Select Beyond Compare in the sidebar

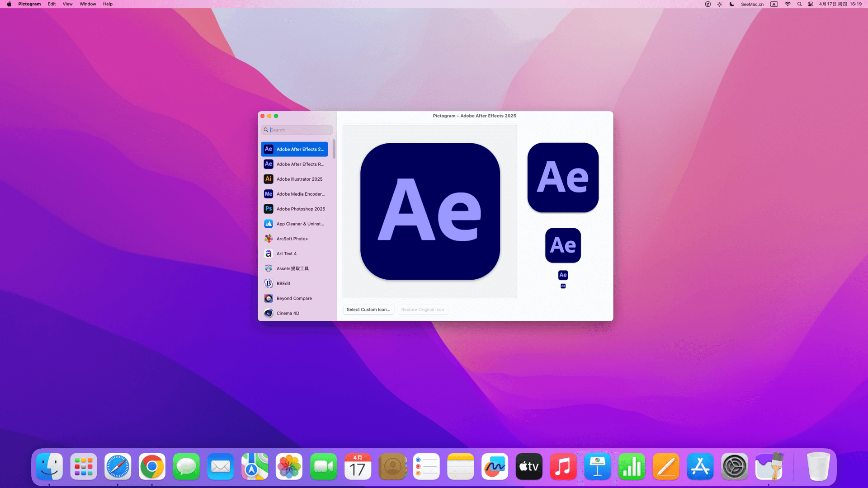pyautogui.click(x=294, y=298)
